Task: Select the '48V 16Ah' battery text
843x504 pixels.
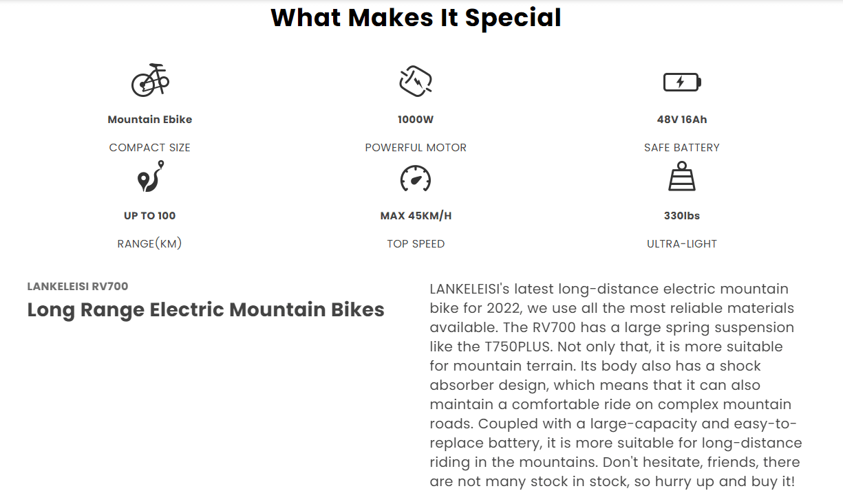Action: point(682,120)
